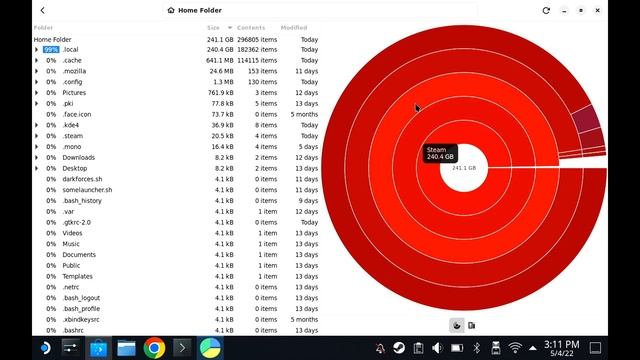Viewport: 640px width, 360px height.
Task: Select the .netrc row
Action: [x=176, y=287]
